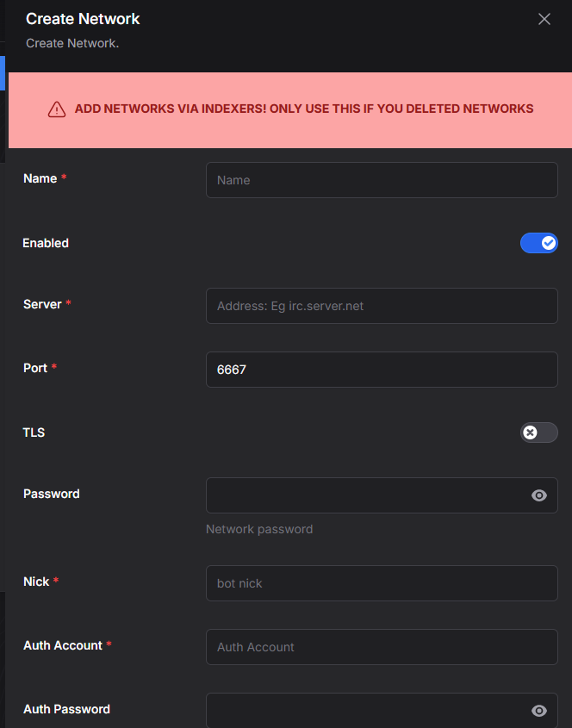This screenshot has height=728, width=572.
Task: Click the Create Network heading
Action: 83,19
